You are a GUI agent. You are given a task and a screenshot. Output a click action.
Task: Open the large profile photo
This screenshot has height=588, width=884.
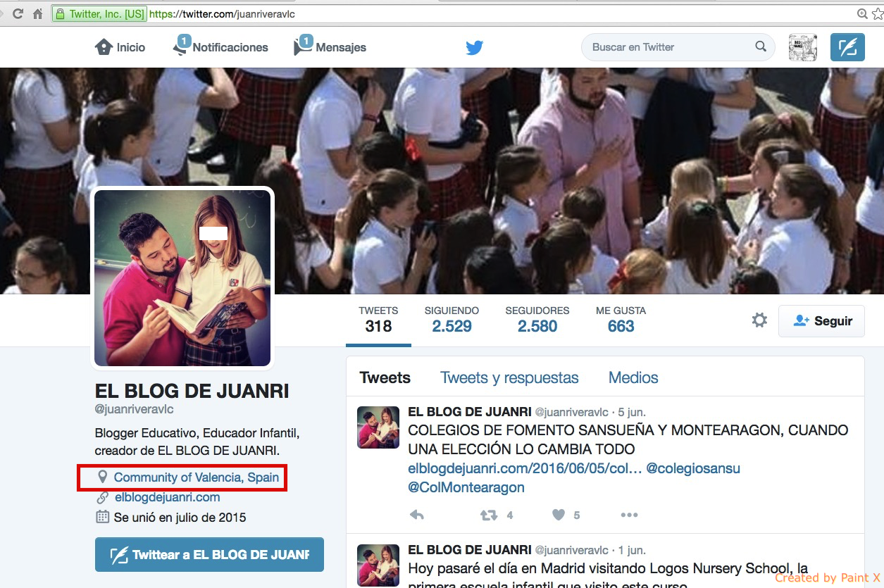point(182,278)
